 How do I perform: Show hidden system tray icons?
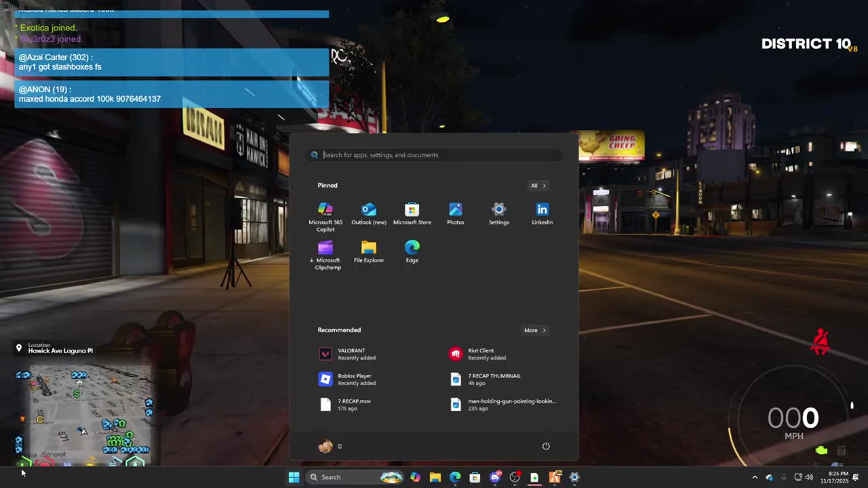point(755,477)
